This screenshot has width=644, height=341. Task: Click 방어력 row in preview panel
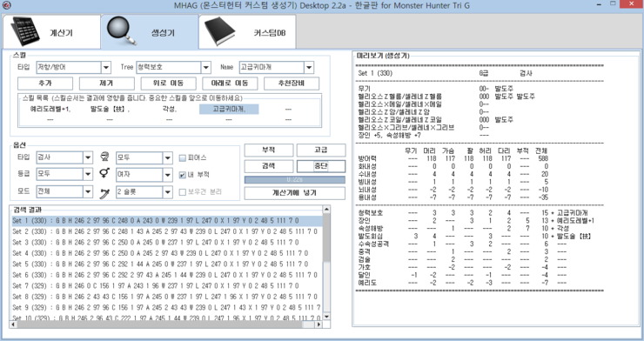[453, 158]
